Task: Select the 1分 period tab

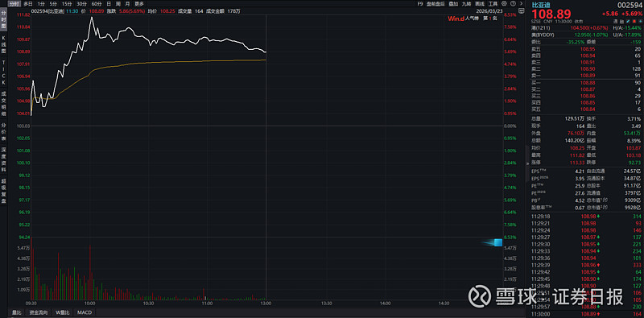Action: [x=41, y=4]
